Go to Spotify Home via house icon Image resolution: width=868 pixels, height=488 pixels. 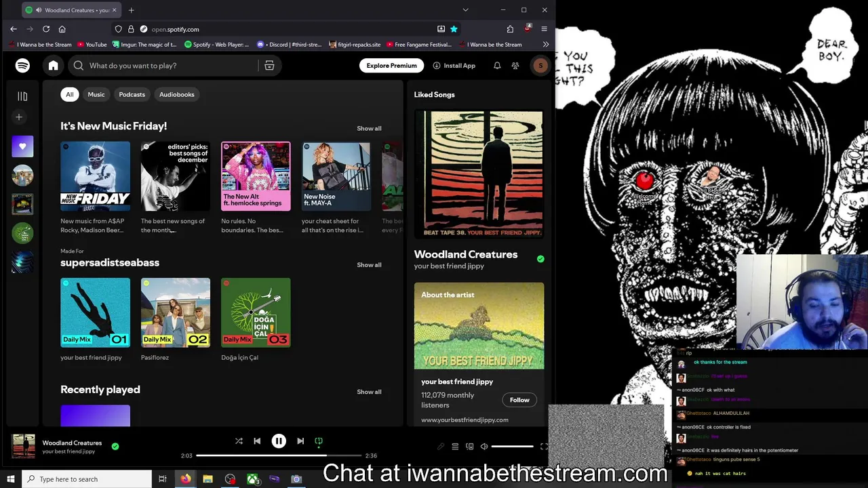pos(53,66)
